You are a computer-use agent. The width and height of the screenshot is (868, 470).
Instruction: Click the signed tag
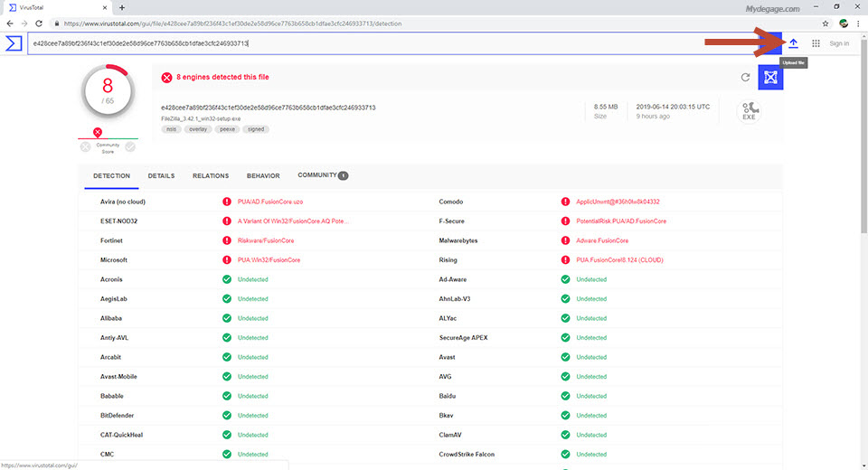tap(256, 129)
